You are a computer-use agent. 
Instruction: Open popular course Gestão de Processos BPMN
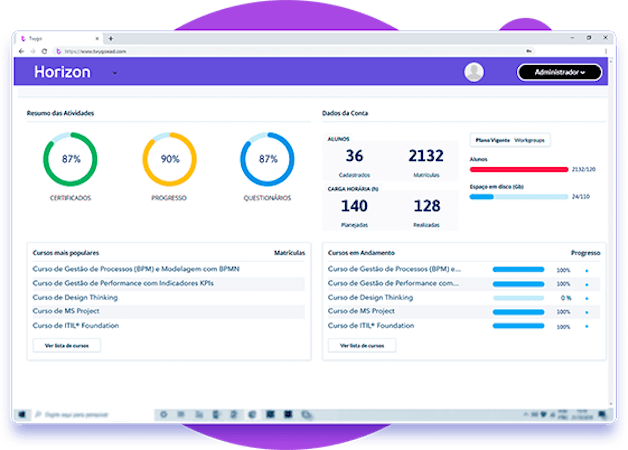click(x=136, y=269)
